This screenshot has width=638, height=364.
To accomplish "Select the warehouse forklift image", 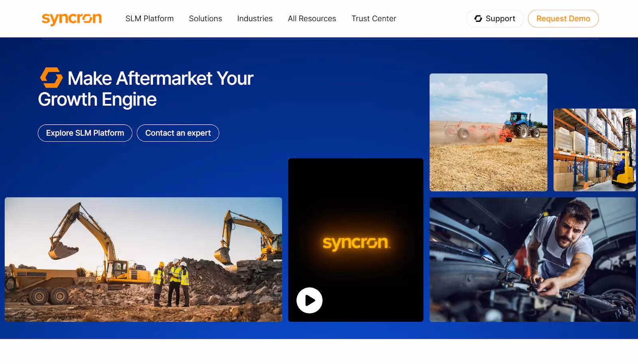I will pyautogui.click(x=595, y=150).
